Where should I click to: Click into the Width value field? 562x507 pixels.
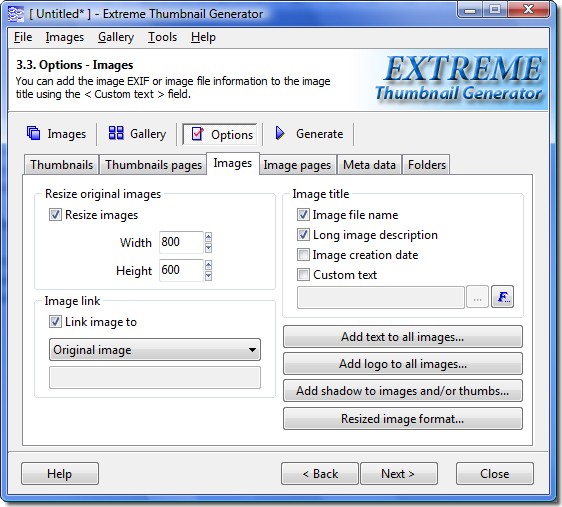181,242
